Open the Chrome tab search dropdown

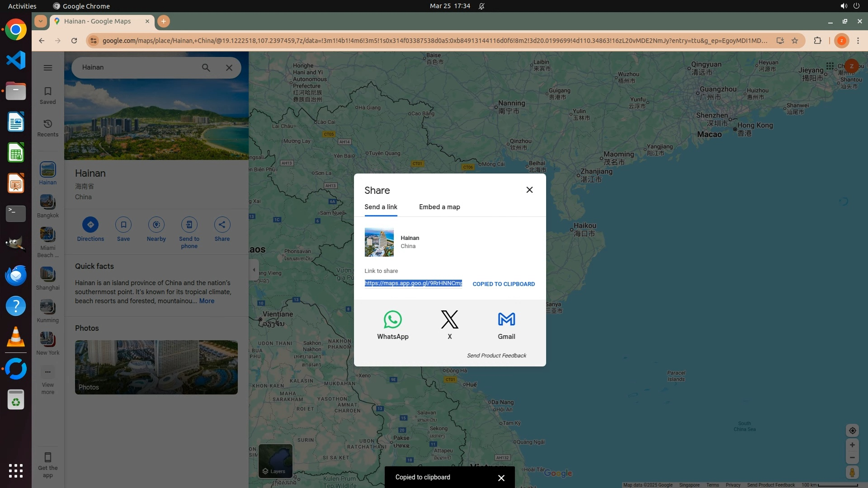41,21
